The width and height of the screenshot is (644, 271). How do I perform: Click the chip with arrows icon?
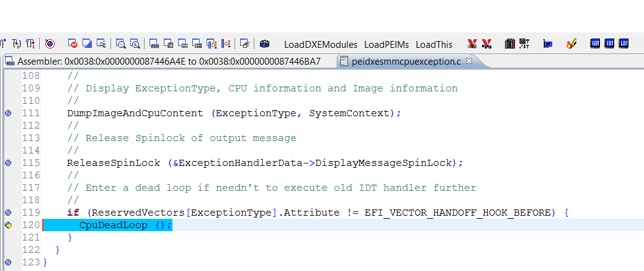coord(524,43)
